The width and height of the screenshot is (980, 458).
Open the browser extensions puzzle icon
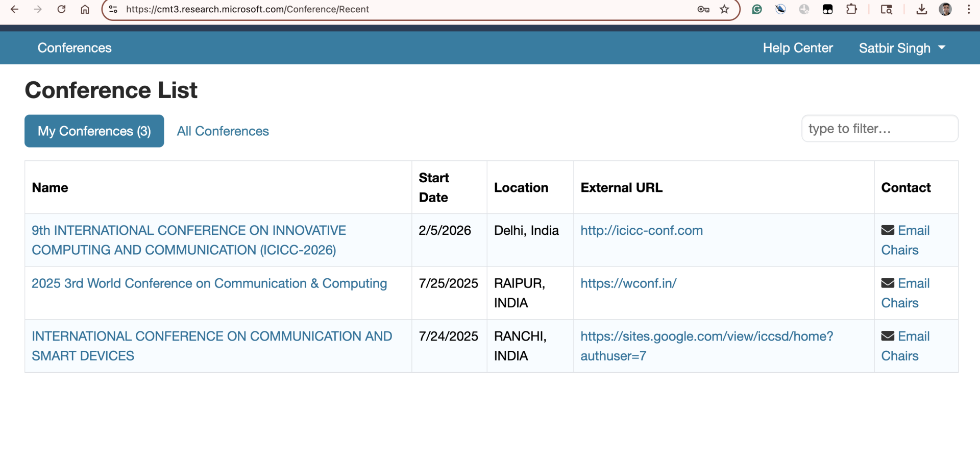tap(851, 9)
